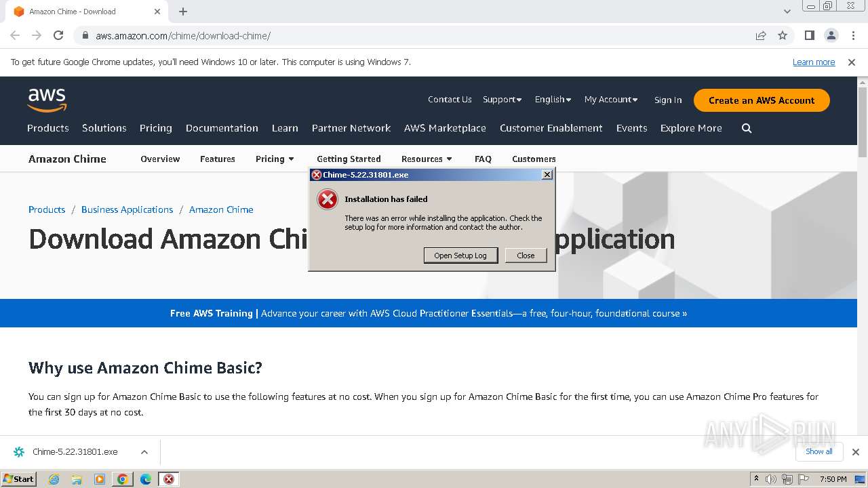868x488 pixels.
Task: Go back in browser history
Action: point(15,35)
